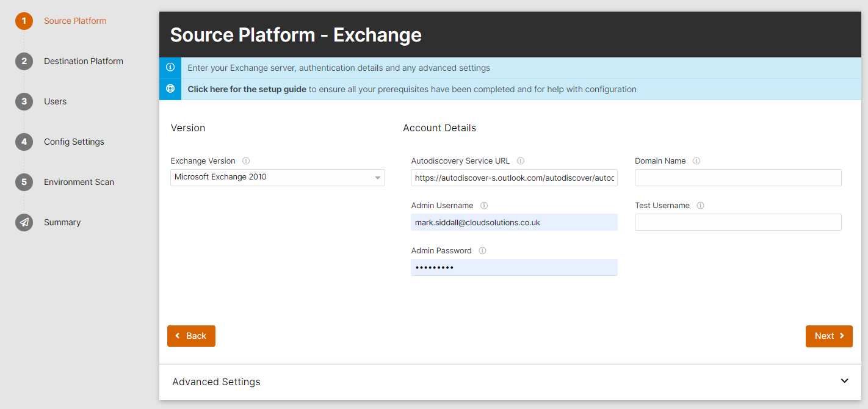Image resolution: width=868 pixels, height=409 pixels.
Task: Click the Next button
Action: point(829,336)
